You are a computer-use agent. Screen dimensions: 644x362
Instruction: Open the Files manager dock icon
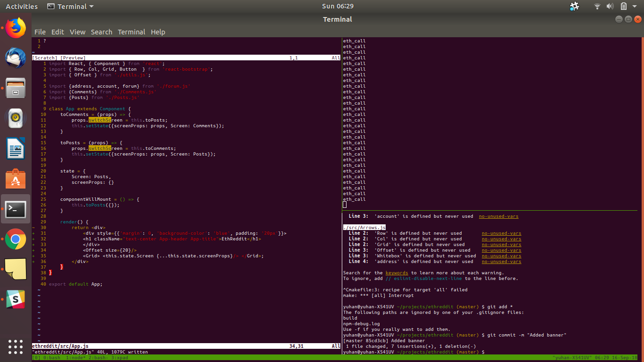(16, 88)
